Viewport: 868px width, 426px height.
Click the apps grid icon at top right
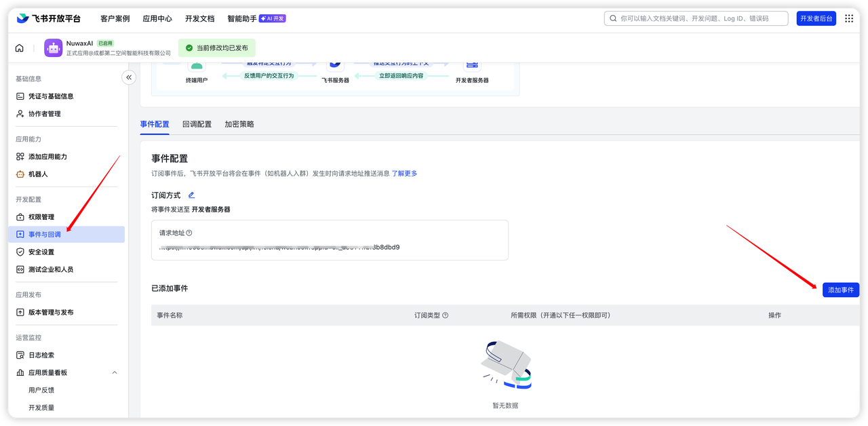pos(849,18)
